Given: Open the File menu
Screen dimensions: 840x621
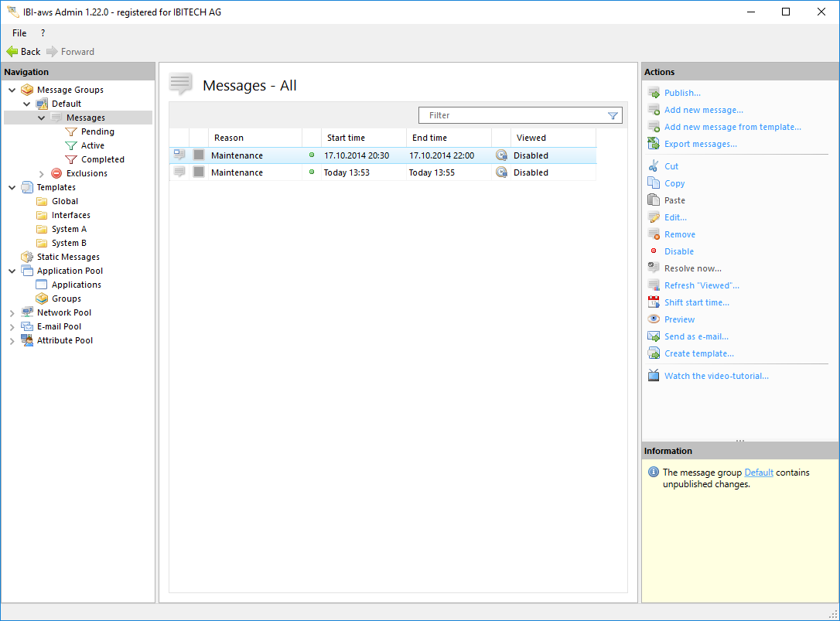Looking at the screenshot, I should (19, 33).
